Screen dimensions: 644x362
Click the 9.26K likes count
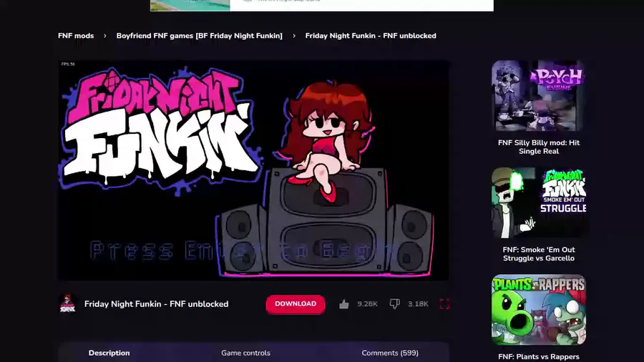(x=367, y=304)
